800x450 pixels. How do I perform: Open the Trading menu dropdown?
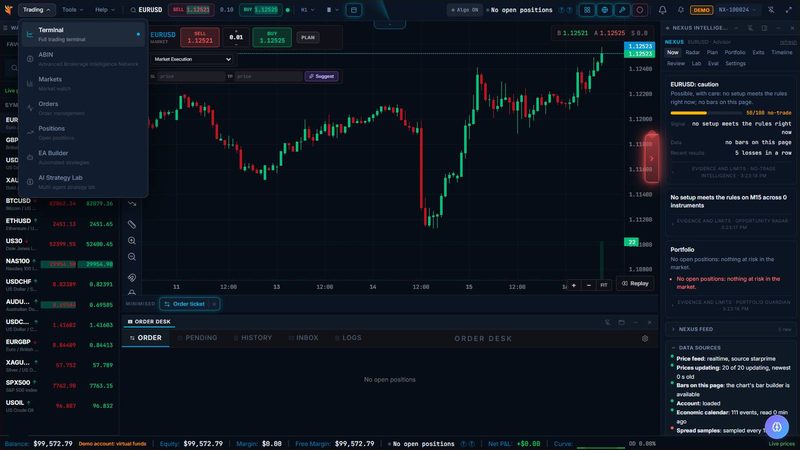coord(36,10)
